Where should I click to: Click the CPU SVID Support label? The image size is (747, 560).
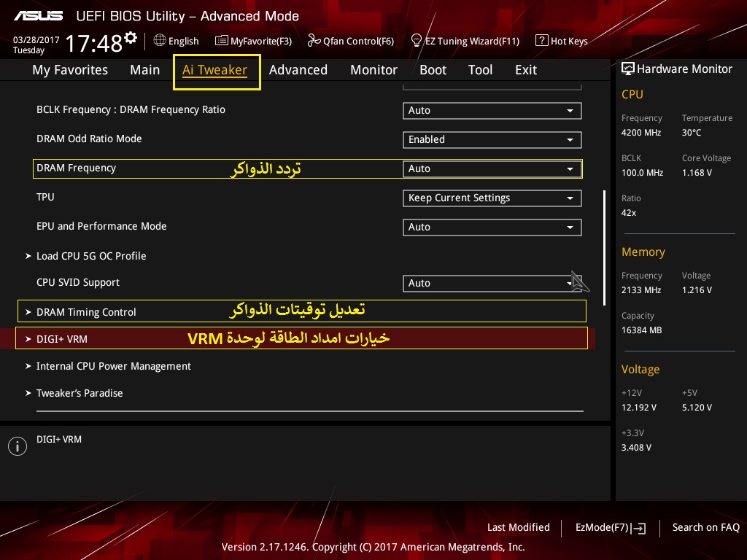pos(78,283)
